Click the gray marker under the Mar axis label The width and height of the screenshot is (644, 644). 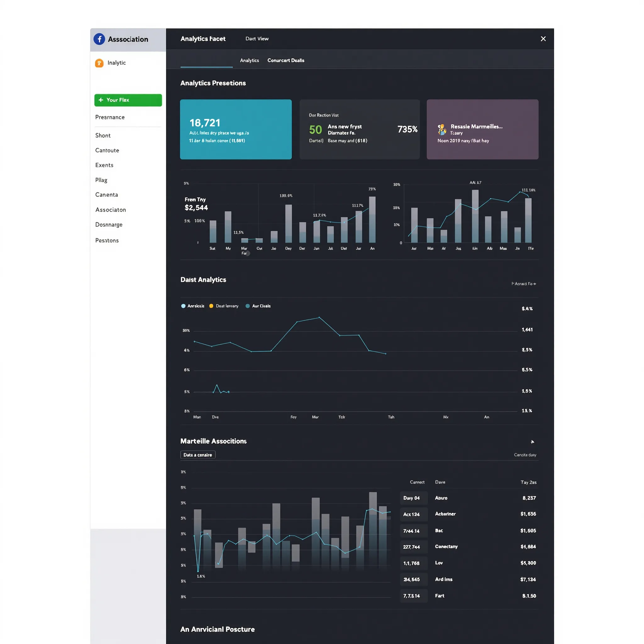(x=248, y=254)
